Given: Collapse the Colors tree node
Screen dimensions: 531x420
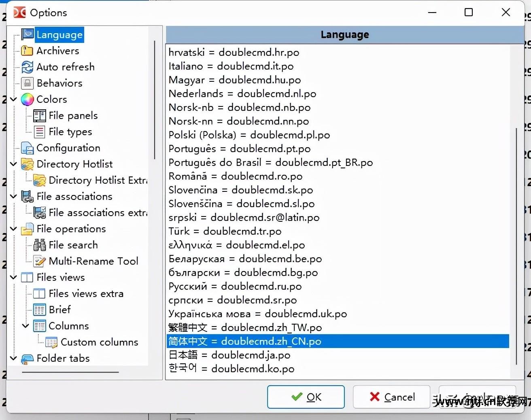Looking at the screenshot, I should (x=13, y=99).
